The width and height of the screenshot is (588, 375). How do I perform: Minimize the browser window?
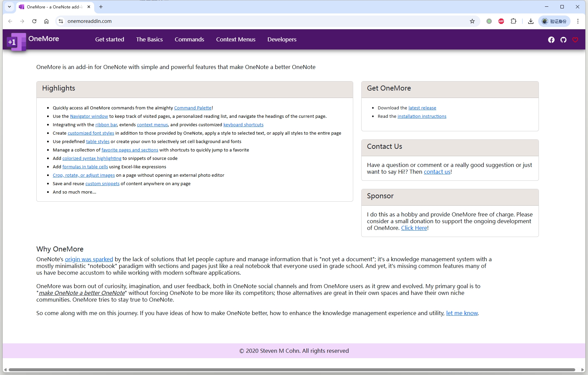tap(547, 7)
